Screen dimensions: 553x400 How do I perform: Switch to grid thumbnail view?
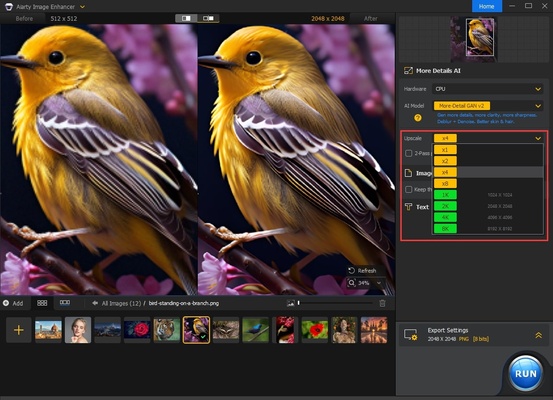pos(42,303)
